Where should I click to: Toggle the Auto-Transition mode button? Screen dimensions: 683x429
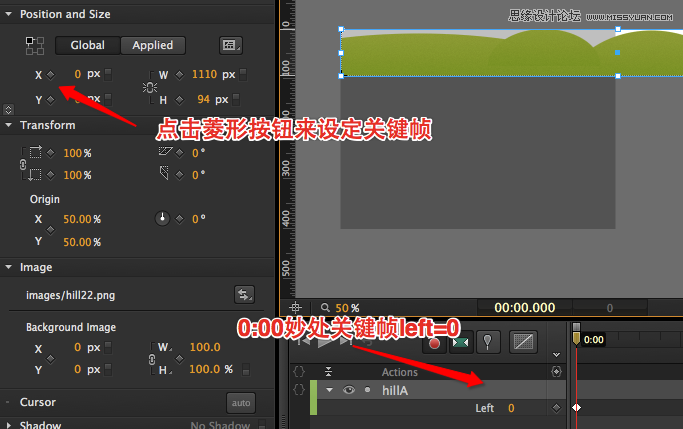[461, 342]
